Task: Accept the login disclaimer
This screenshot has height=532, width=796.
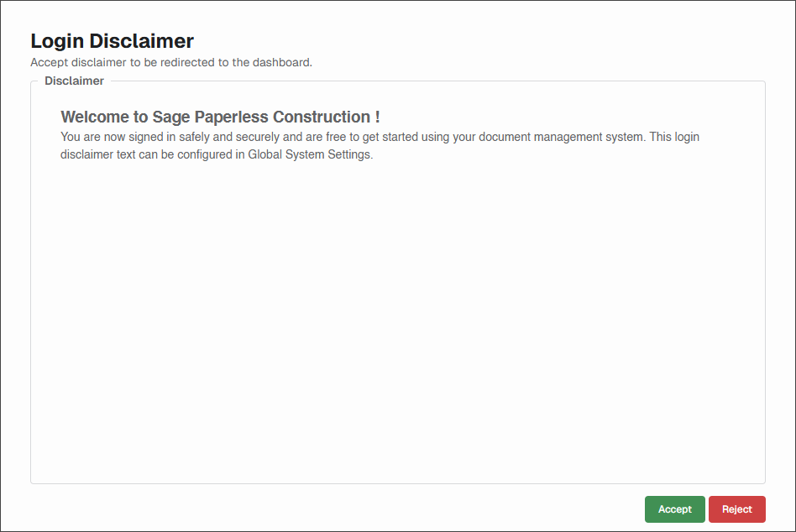Action: click(675, 509)
